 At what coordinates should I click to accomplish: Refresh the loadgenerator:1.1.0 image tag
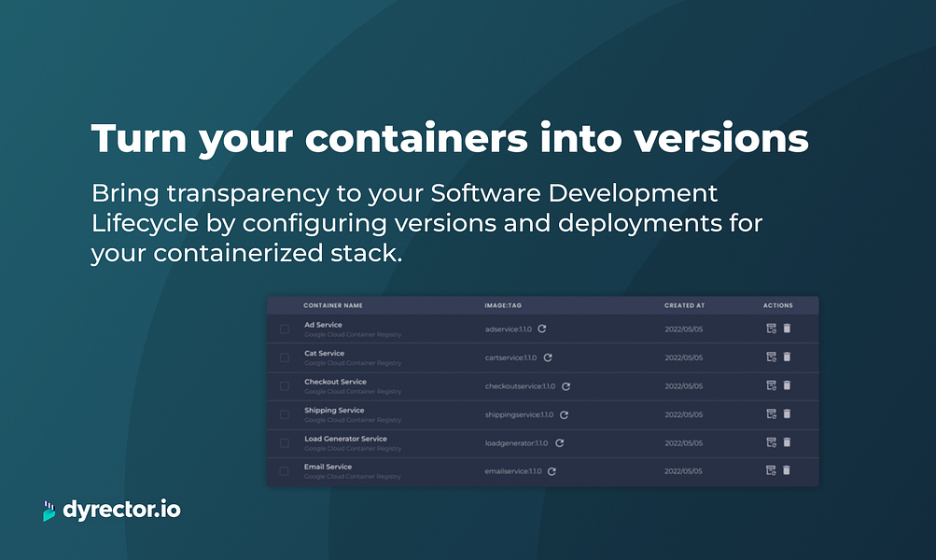[559, 443]
